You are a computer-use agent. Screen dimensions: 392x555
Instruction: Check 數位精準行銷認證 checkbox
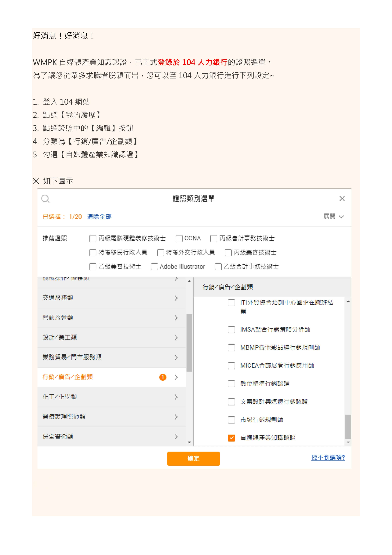(x=231, y=384)
